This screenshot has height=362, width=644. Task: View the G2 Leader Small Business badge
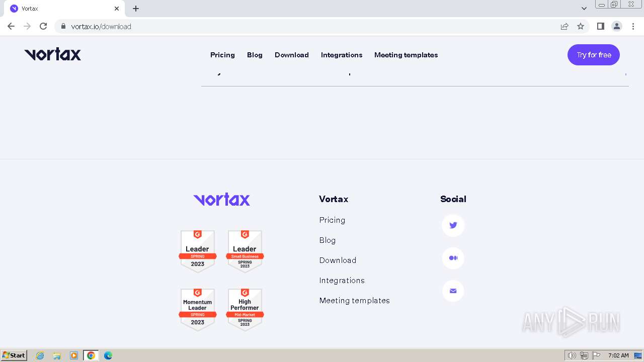pos(245,251)
